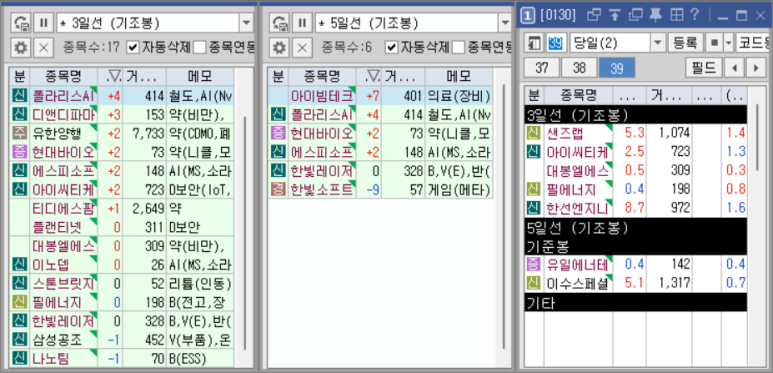Click the 주 badge next to 유한양행
This screenshot has height=373, width=773.
20,133
